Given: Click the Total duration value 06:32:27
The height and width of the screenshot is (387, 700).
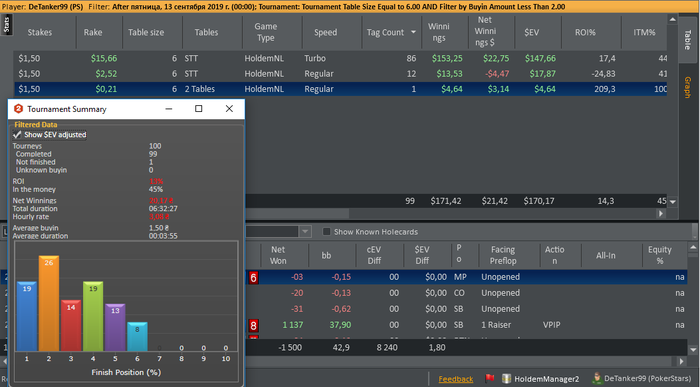Looking at the screenshot, I should point(163,208).
